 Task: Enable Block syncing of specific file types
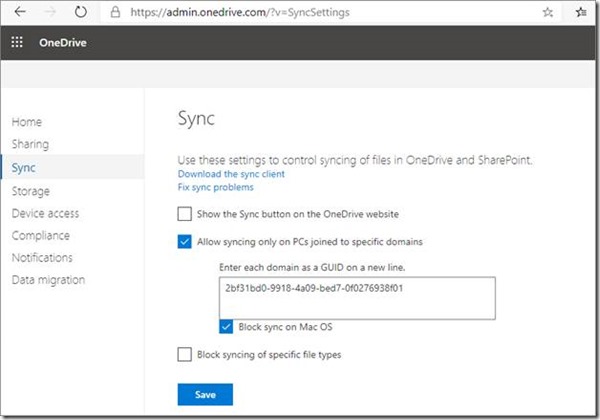click(184, 354)
